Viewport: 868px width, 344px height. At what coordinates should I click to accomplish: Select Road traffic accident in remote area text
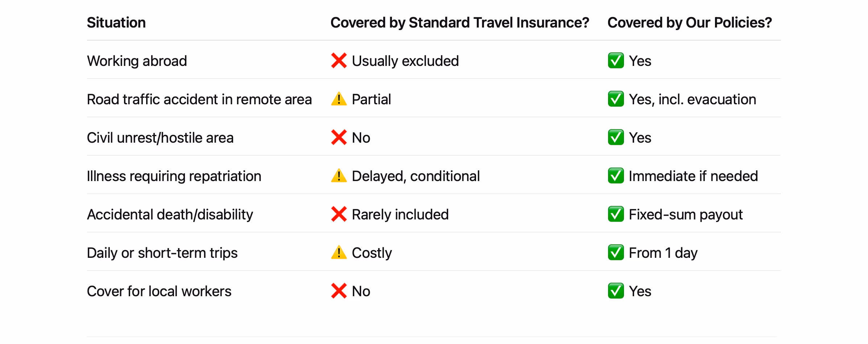[x=199, y=99]
